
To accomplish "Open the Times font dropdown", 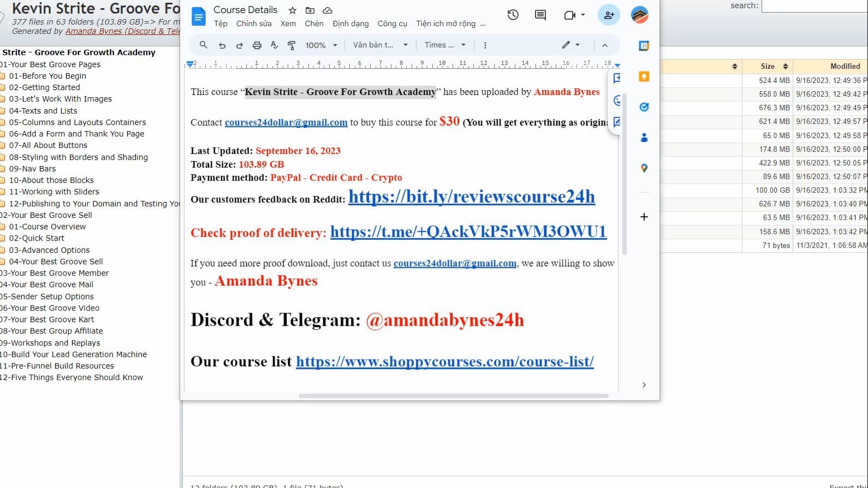I will pyautogui.click(x=445, y=45).
